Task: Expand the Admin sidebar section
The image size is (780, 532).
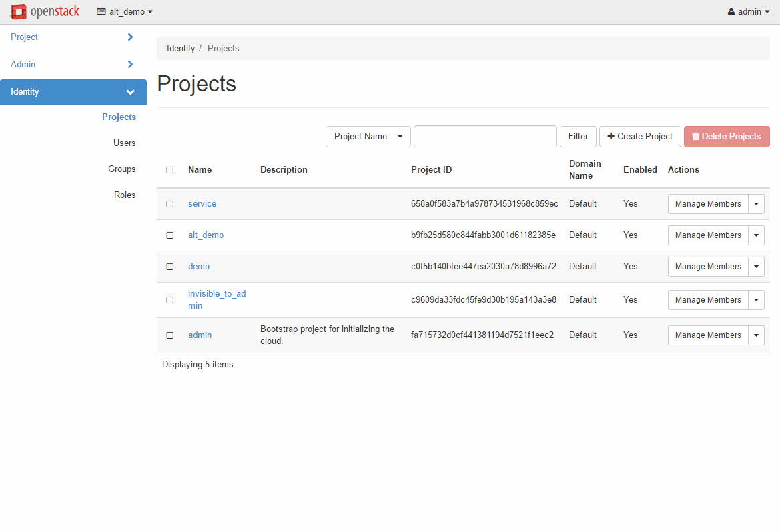Action: (73, 64)
